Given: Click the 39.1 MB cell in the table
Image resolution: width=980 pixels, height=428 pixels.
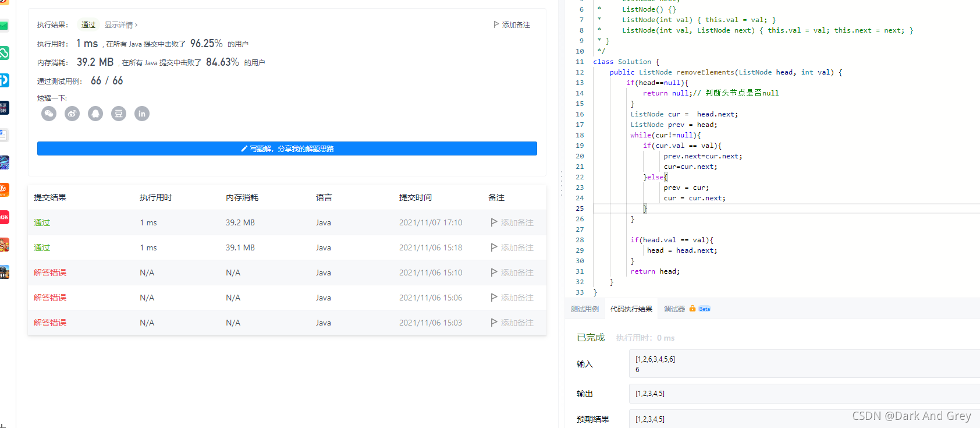Looking at the screenshot, I should tap(240, 247).
